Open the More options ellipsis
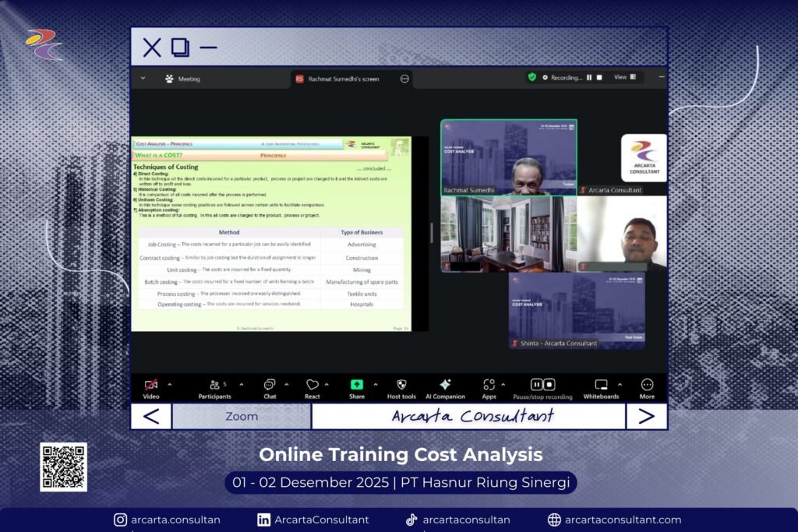The image size is (798, 532). (647, 385)
